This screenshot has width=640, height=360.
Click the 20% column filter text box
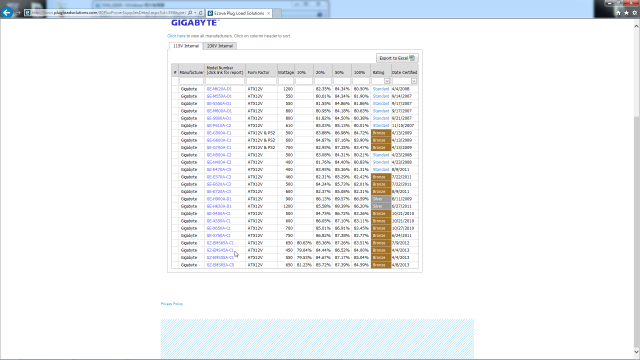click(322, 81)
